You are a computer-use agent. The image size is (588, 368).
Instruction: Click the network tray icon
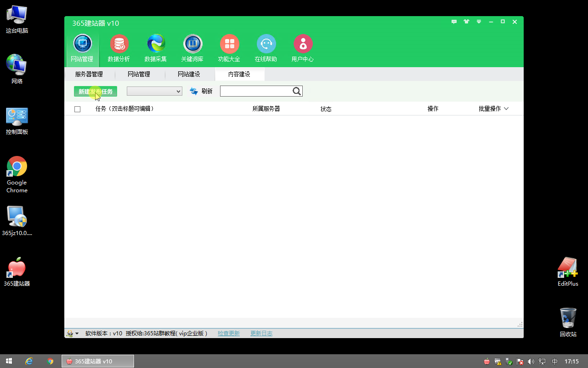(542, 362)
